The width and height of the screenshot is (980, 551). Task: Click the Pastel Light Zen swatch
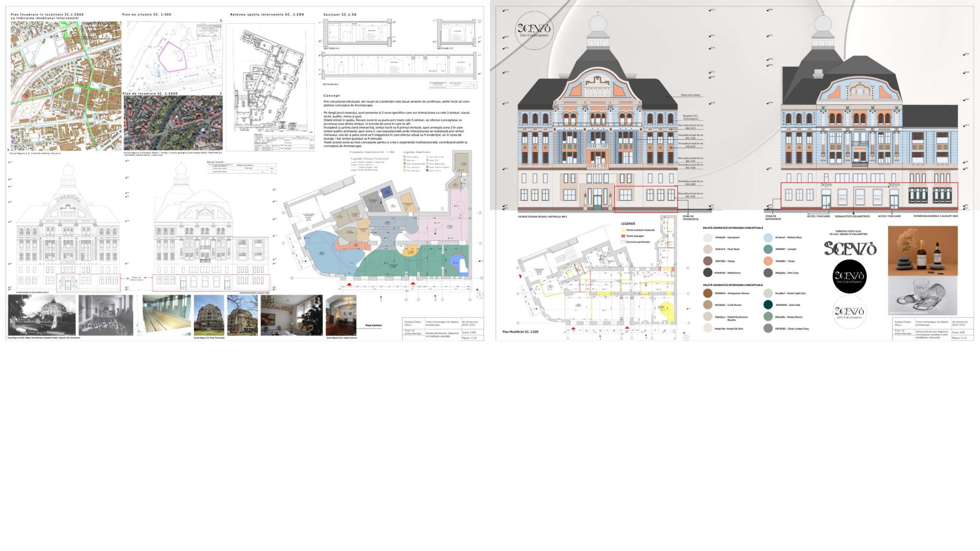tap(768, 293)
